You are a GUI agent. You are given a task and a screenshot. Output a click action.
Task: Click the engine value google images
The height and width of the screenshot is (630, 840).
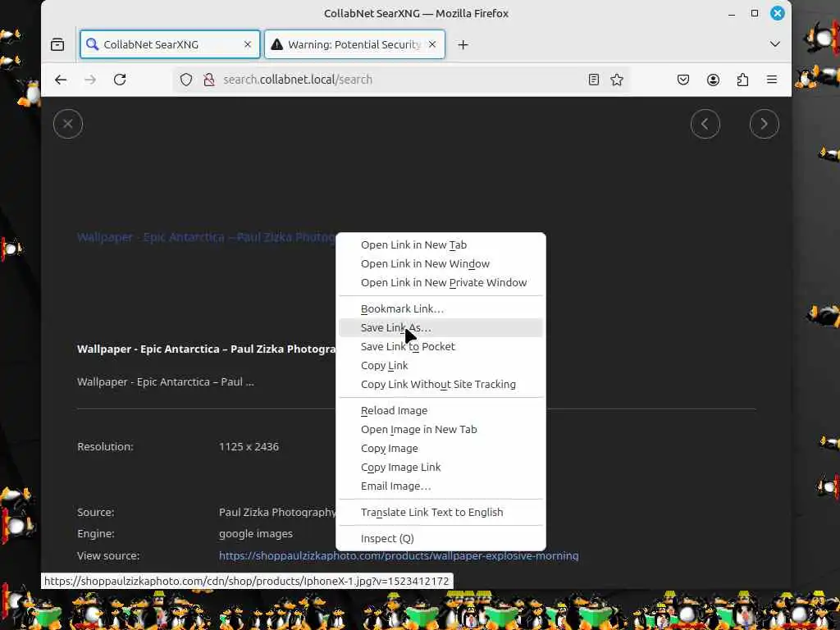tap(256, 533)
